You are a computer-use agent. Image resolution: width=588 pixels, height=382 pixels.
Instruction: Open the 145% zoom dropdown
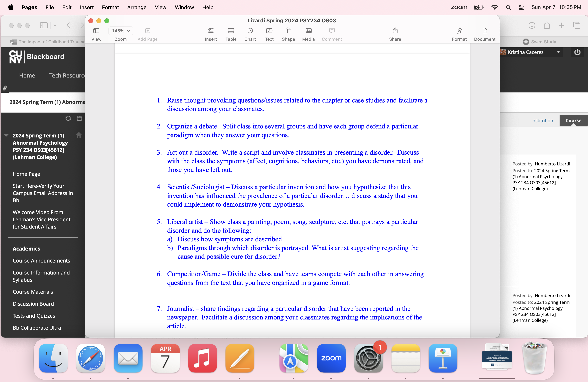(x=121, y=31)
